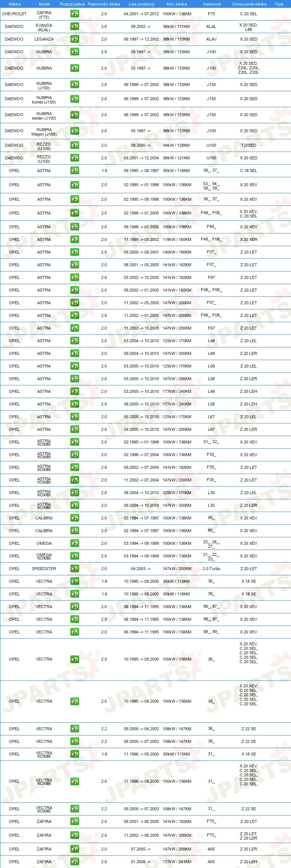
Task: Click fuel icon in Vectra Kombi 2.2 Z 22 SE row
Action: coord(74,809)
